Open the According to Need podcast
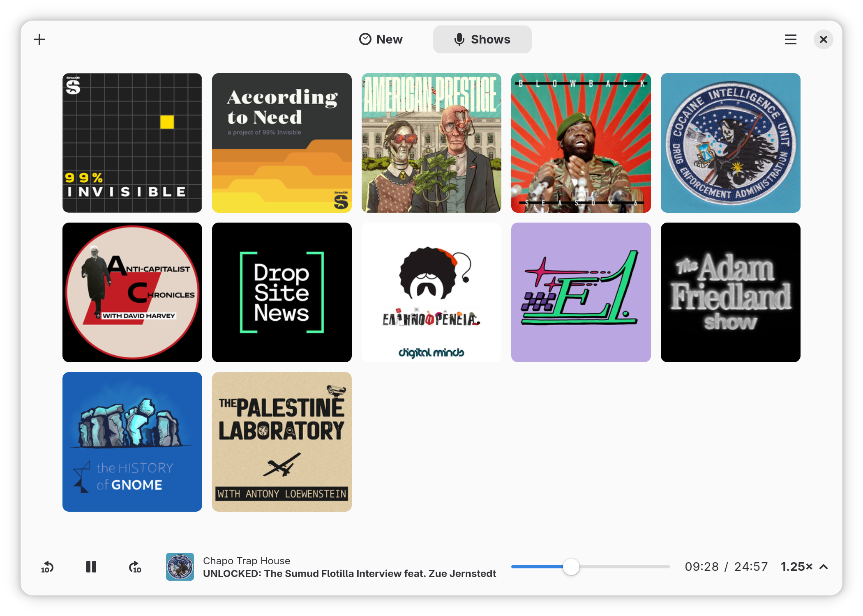Image resolution: width=863 pixels, height=616 pixels. 282,143
